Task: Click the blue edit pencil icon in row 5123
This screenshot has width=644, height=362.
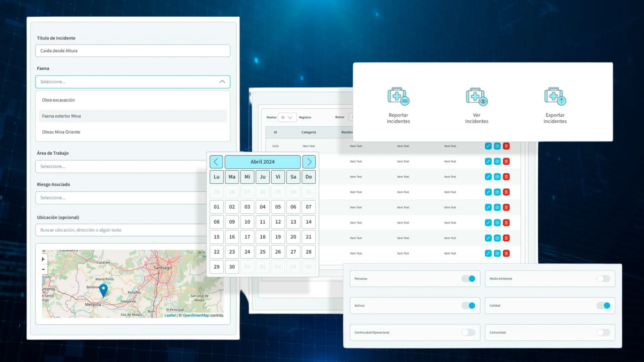Action: point(488,146)
